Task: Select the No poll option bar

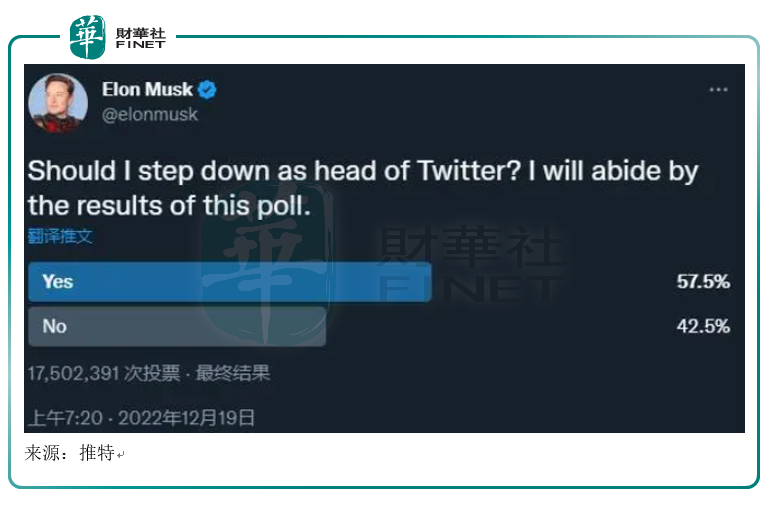Action: pyautogui.click(x=177, y=326)
